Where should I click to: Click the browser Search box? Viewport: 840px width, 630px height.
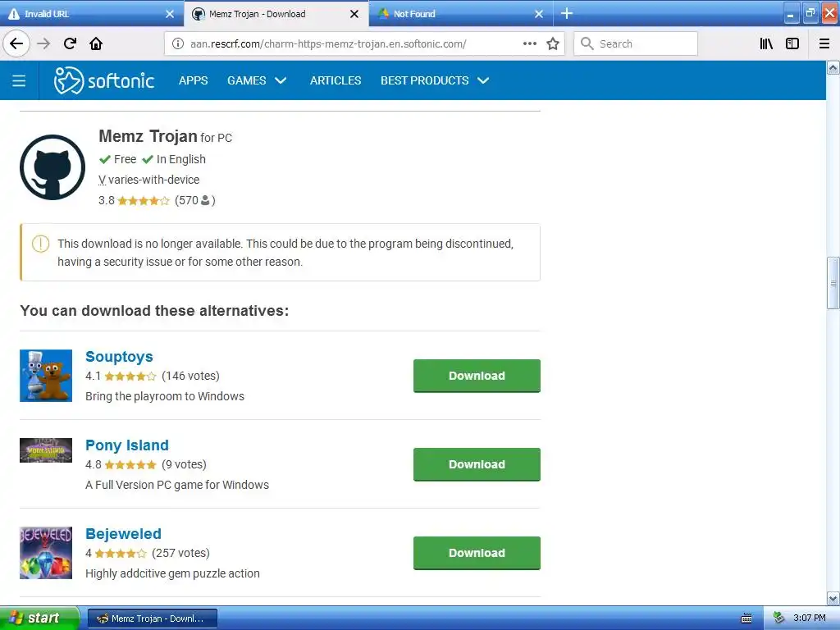click(636, 43)
